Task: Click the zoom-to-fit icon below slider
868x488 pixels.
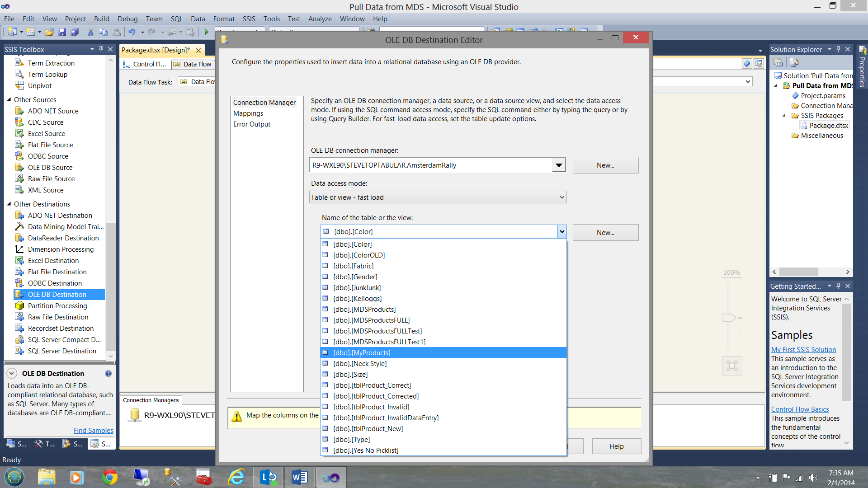Action: click(x=732, y=366)
